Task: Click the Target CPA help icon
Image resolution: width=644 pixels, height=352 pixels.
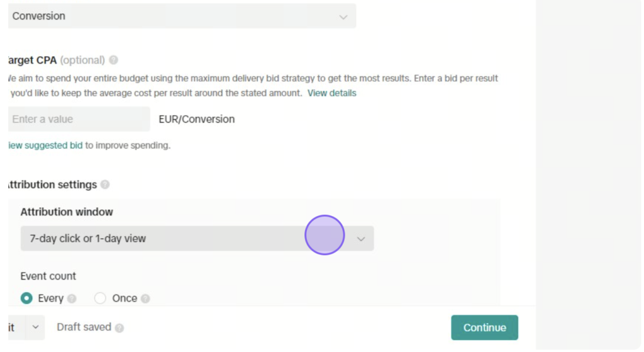Action: coord(113,60)
